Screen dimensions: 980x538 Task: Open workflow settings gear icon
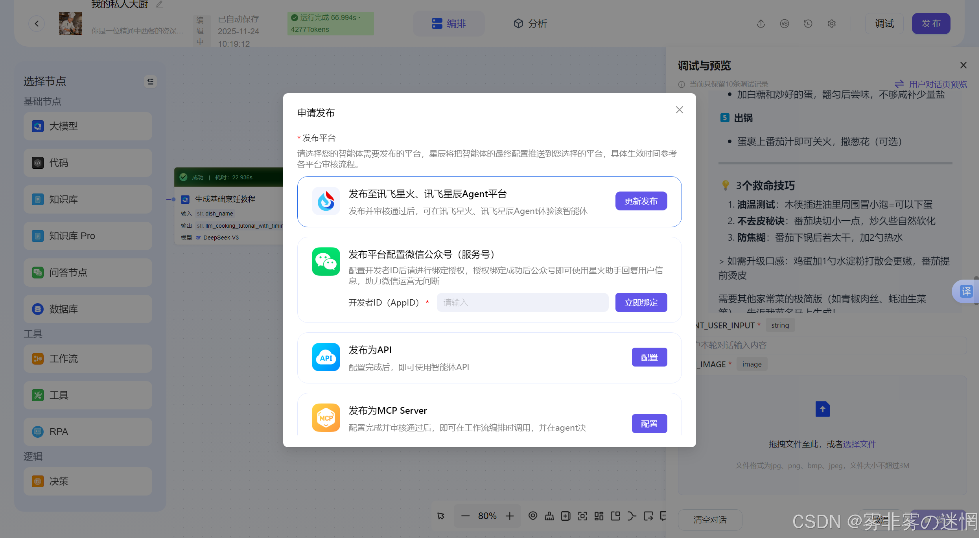[x=831, y=24]
